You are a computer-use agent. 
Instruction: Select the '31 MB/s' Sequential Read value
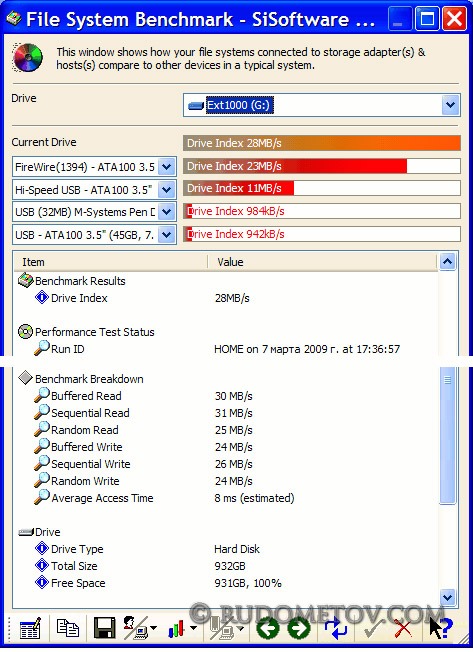click(234, 413)
